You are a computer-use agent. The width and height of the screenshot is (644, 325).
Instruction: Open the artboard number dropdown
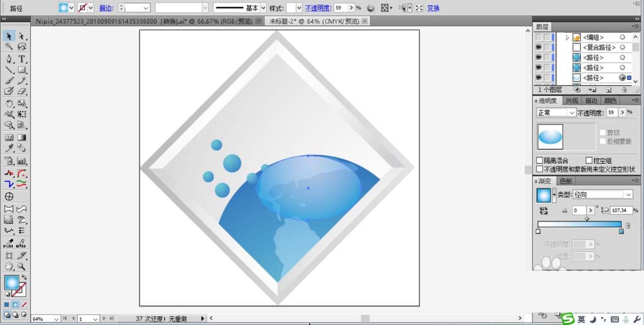(x=95, y=319)
